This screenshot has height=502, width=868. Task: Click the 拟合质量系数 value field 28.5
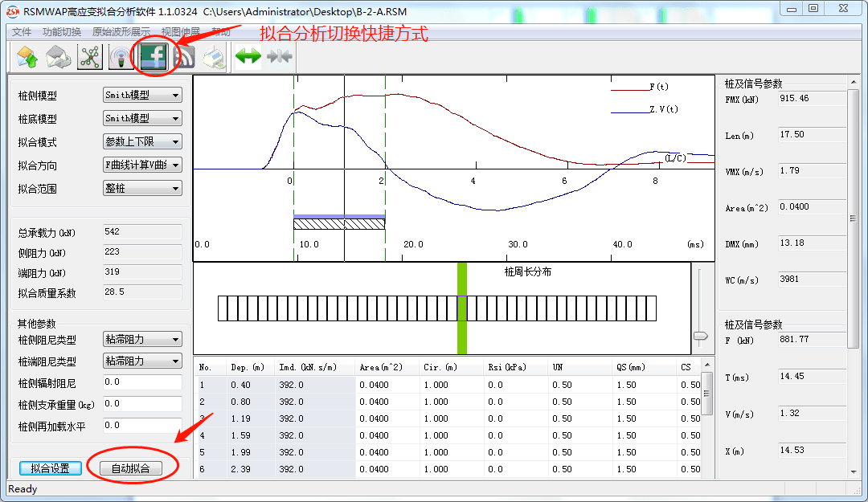tap(142, 292)
